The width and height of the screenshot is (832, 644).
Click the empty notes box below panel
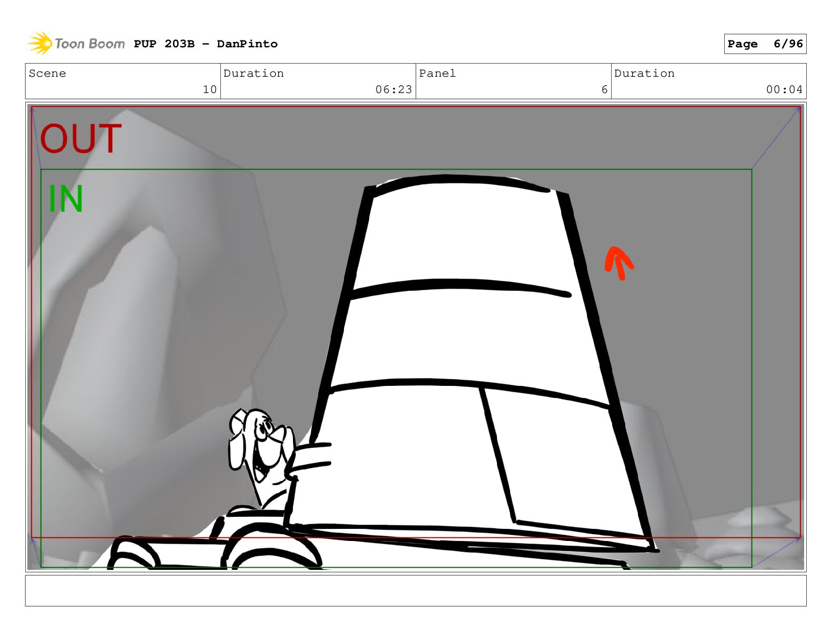(415, 591)
